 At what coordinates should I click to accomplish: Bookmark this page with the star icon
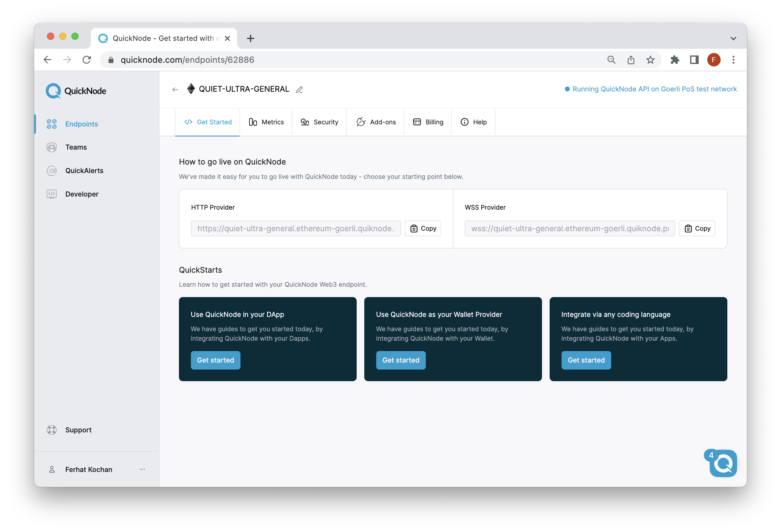pos(650,60)
